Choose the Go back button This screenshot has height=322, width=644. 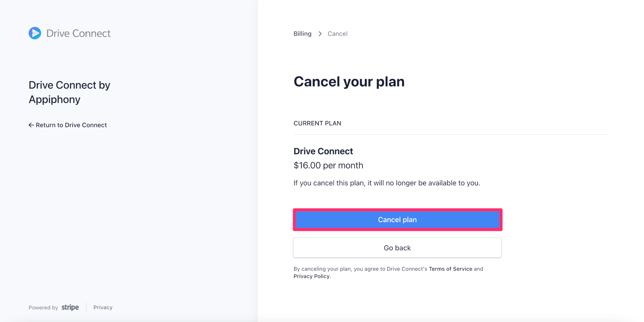point(397,248)
